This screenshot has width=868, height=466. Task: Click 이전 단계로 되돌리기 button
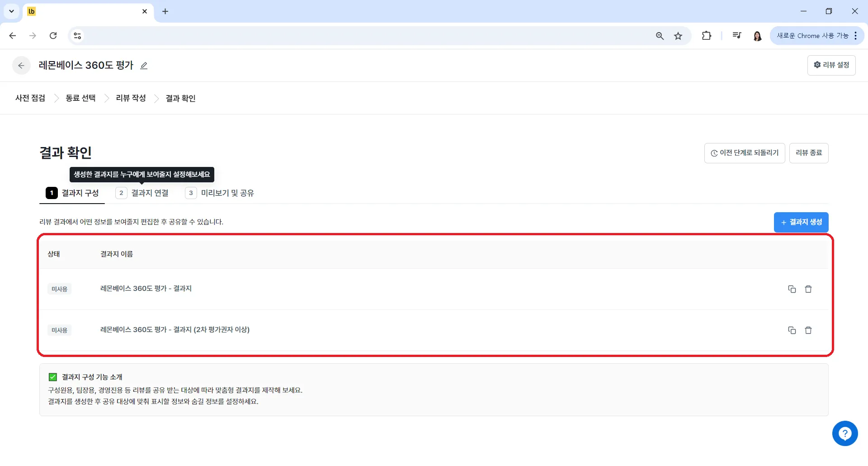[745, 153]
